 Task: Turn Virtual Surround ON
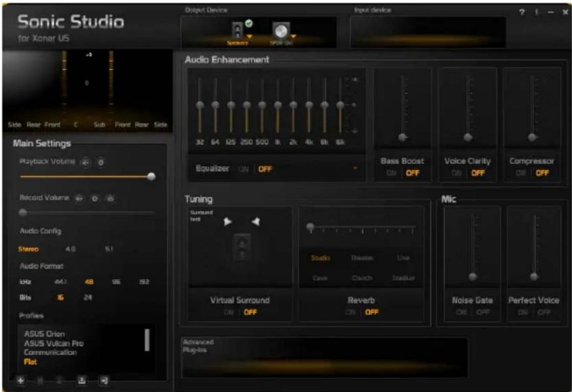pyautogui.click(x=229, y=312)
